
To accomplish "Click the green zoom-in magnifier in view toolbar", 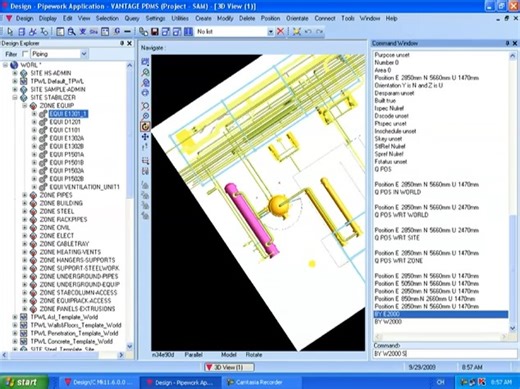I will point(145,72).
